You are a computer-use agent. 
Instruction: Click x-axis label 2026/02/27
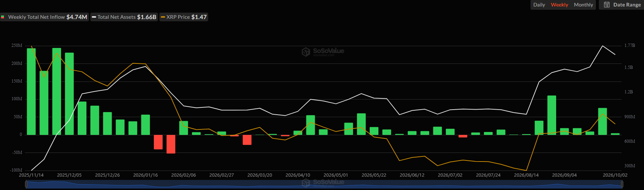(x=222, y=175)
